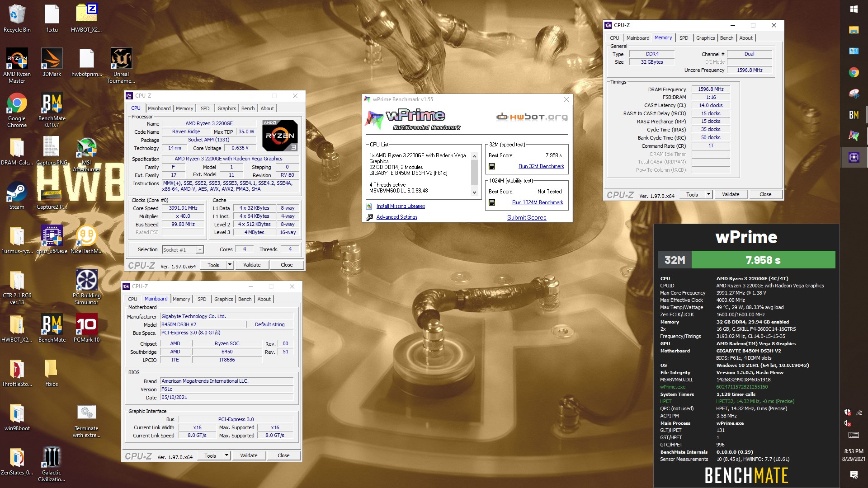
Task: Open Chrome from the taskbar
Action: coord(854,72)
